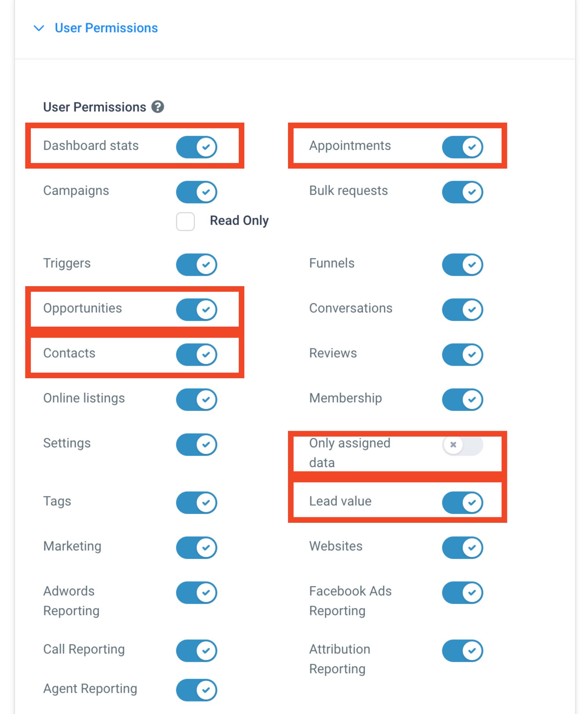Turn off the Appointments toggle
The width and height of the screenshot is (588, 714).
tap(462, 147)
